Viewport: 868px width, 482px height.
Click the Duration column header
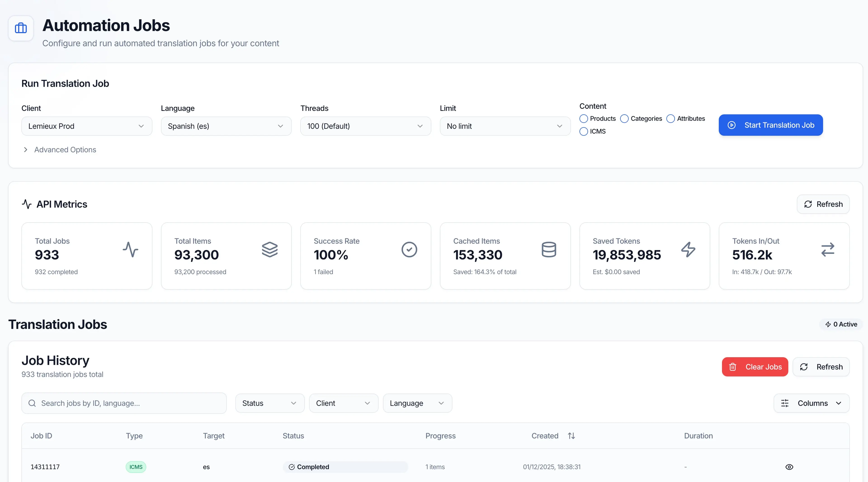pos(698,436)
